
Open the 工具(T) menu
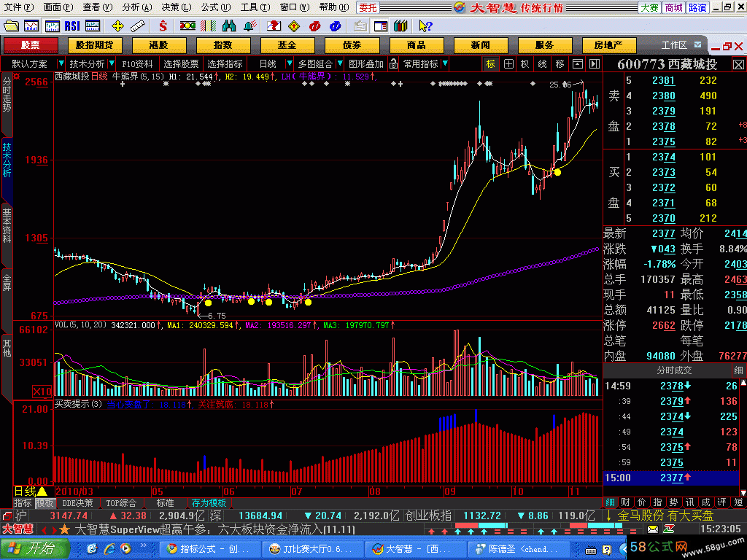coord(255,7)
